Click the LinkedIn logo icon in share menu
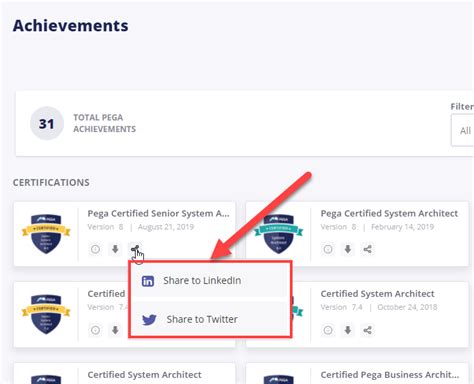The image size is (474, 384). [x=148, y=281]
